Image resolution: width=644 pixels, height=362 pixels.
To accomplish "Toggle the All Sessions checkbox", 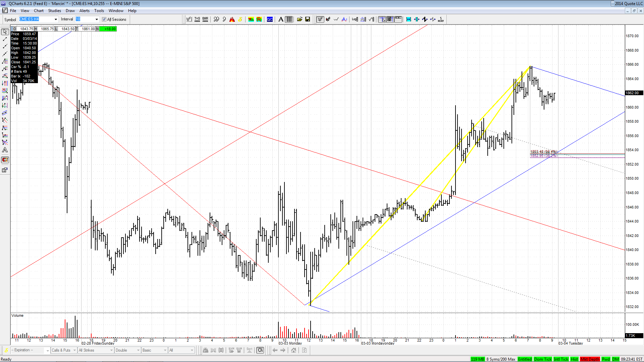I will tap(104, 19).
